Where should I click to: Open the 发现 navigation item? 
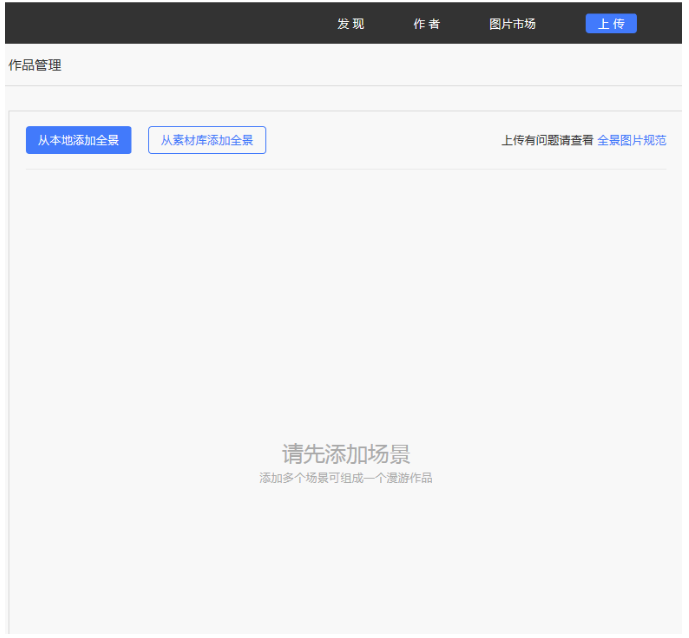(351, 24)
